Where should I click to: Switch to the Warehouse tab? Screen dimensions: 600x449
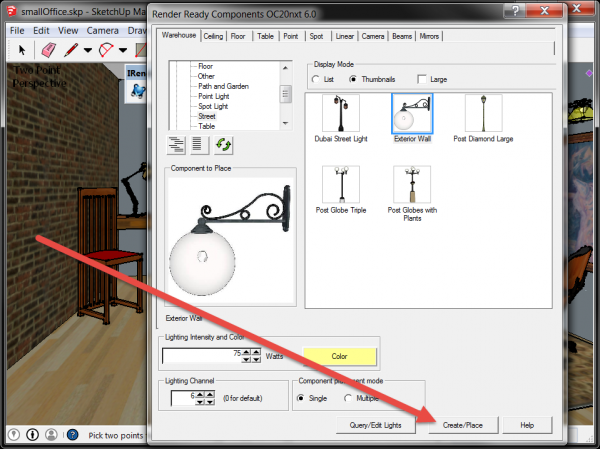click(179, 35)
